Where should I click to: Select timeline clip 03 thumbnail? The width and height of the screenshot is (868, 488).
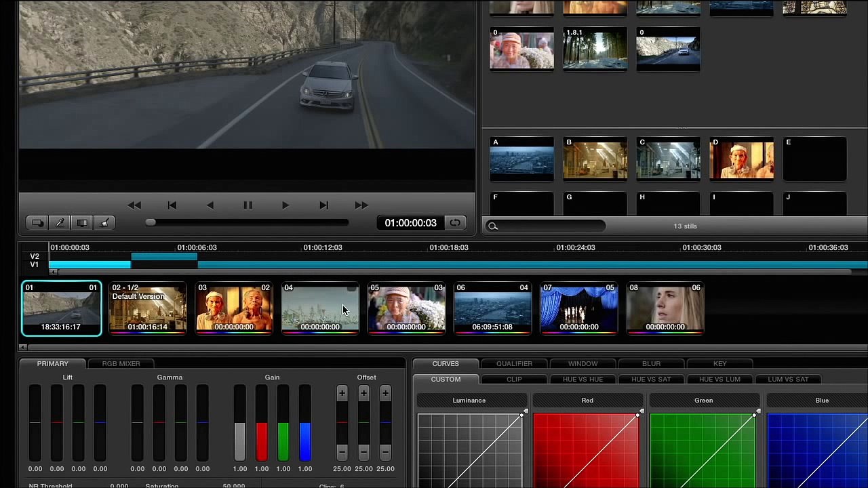234,308
